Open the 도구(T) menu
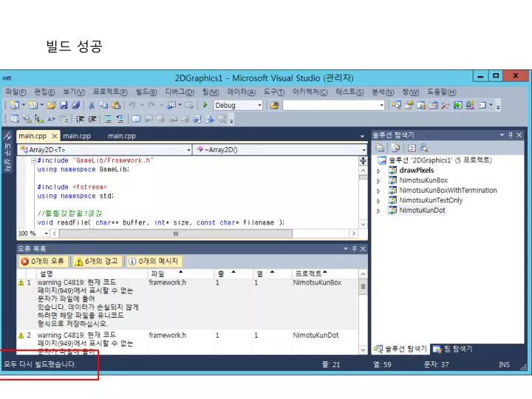Viewport: 532px width, 399px height. [274, 92]
